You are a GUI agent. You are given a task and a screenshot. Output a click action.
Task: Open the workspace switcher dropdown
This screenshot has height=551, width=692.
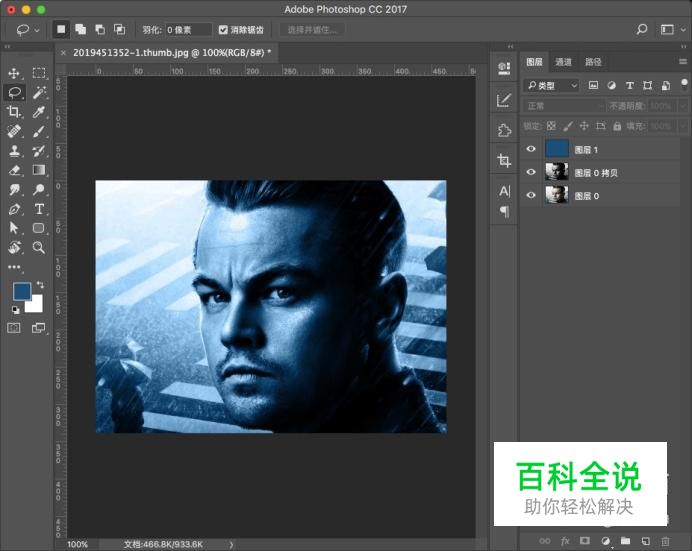coord(673,30)
